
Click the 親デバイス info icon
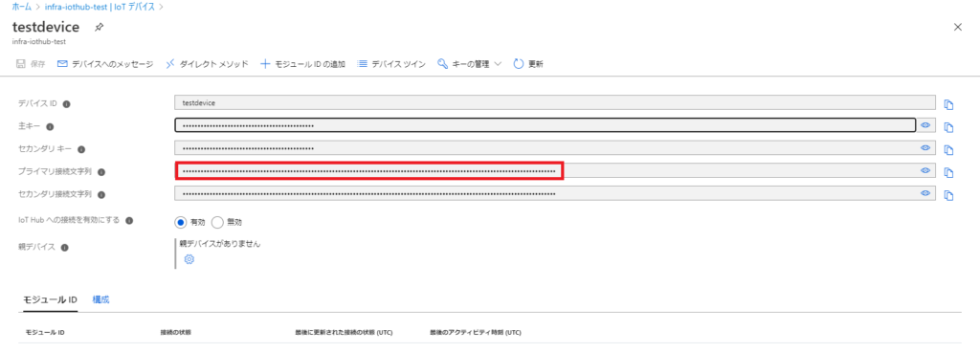[x=64, y=248]
